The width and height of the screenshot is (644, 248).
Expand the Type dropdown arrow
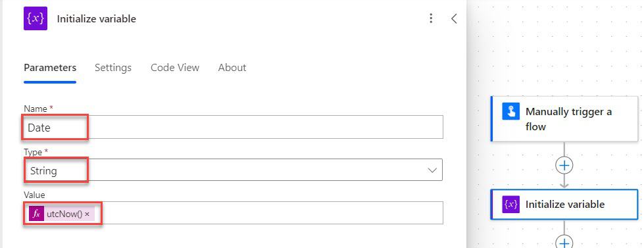[x=432, y=170]
